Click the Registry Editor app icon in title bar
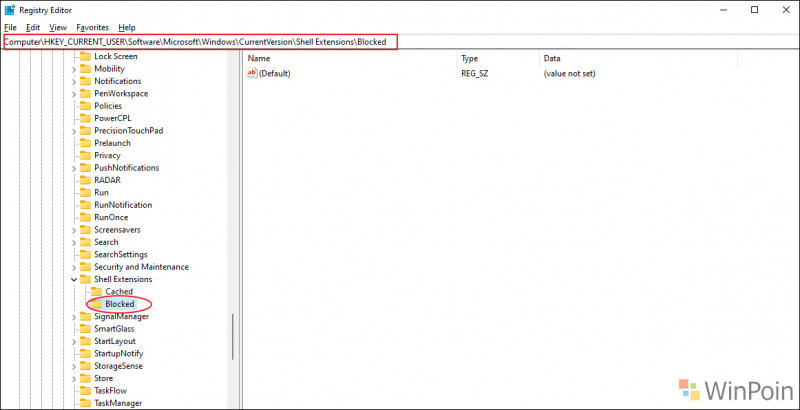The image size is (800, 410). [x=10, y=9]
